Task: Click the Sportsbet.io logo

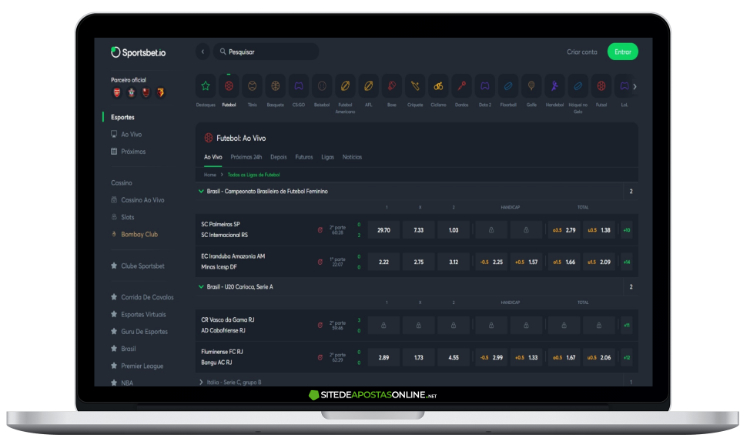Action: (x=138, y=53)
